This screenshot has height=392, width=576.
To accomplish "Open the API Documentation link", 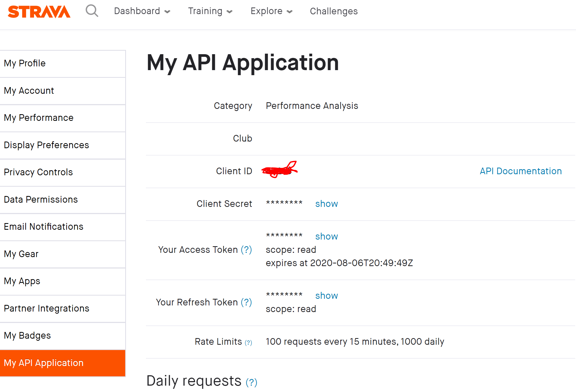I will point(520,171).
